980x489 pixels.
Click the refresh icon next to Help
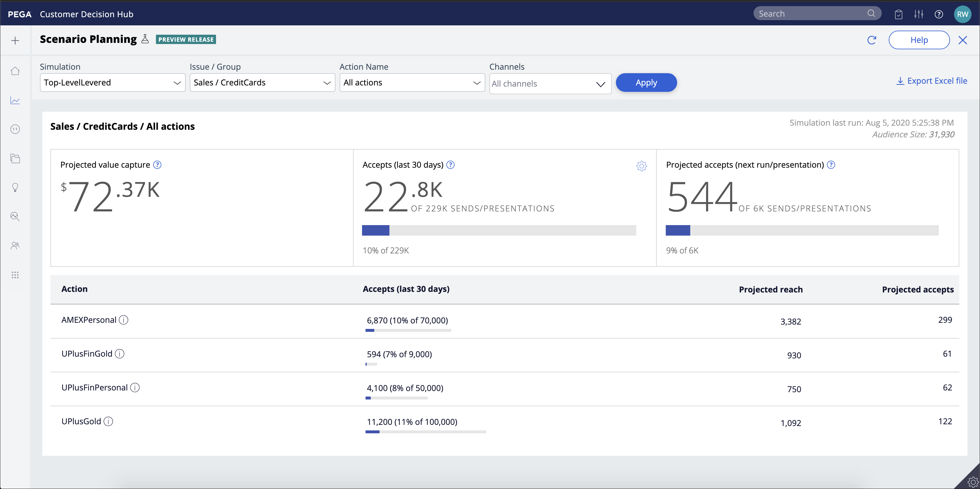pyautogui.click(x=872, y=40)
